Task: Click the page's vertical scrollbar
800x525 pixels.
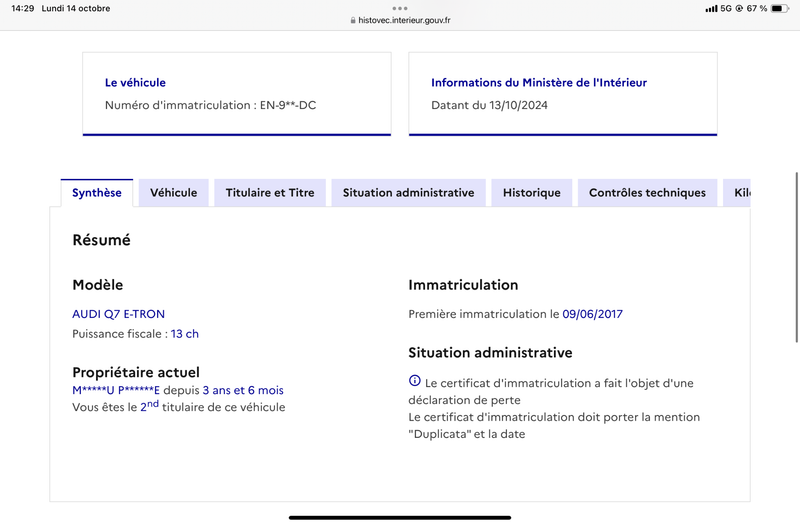Action: [x=796, y=258]
